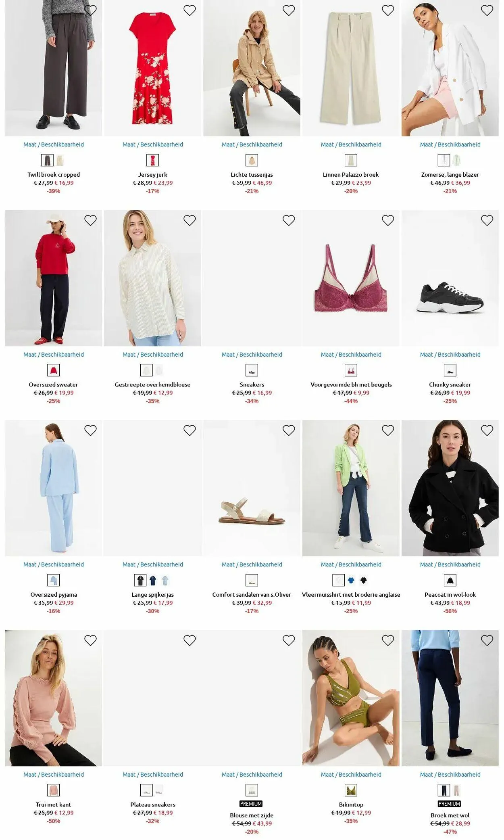504x840 pixels.
Task: Select navy swatch of Lange spijkerjas
Action: coord(153,580)
